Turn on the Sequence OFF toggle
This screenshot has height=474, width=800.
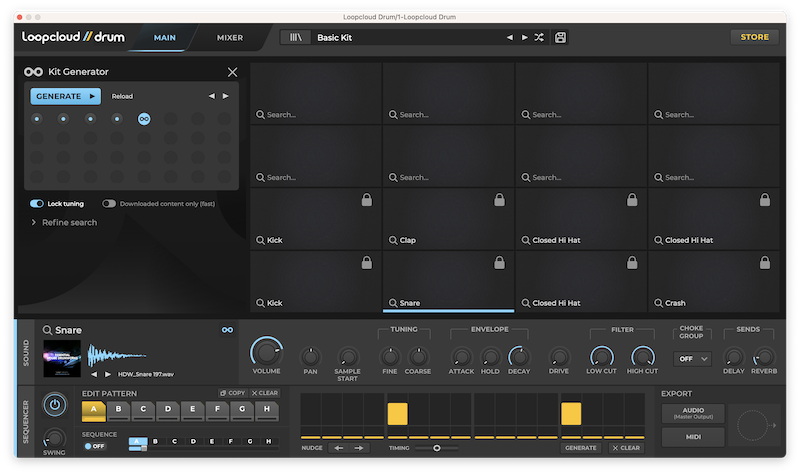coord(96,446)
